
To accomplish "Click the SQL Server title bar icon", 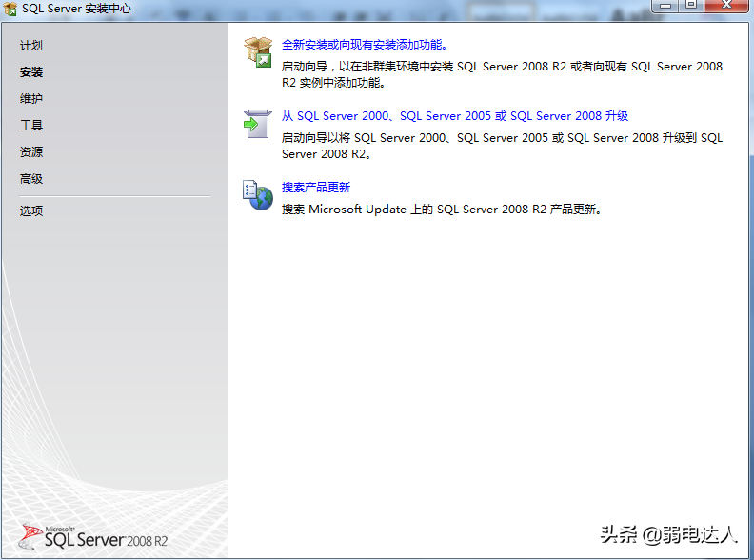I will coord(10,9).
